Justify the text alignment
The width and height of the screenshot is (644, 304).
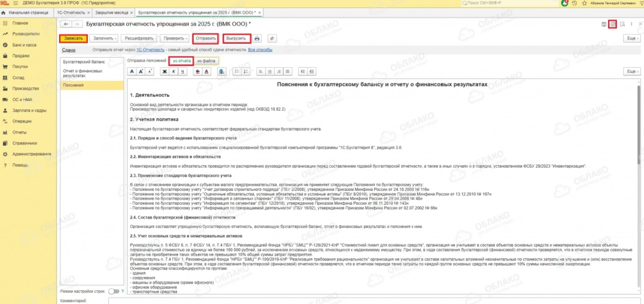[287, 71]
